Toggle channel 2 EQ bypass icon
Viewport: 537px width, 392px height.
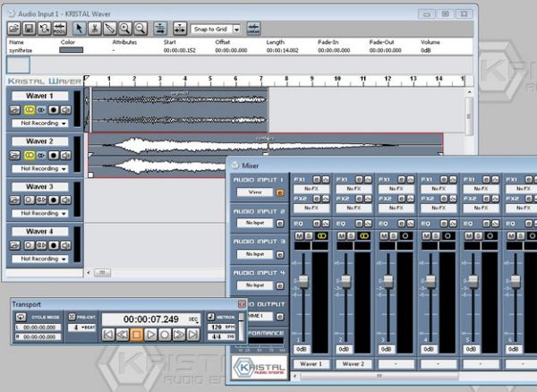368,224
